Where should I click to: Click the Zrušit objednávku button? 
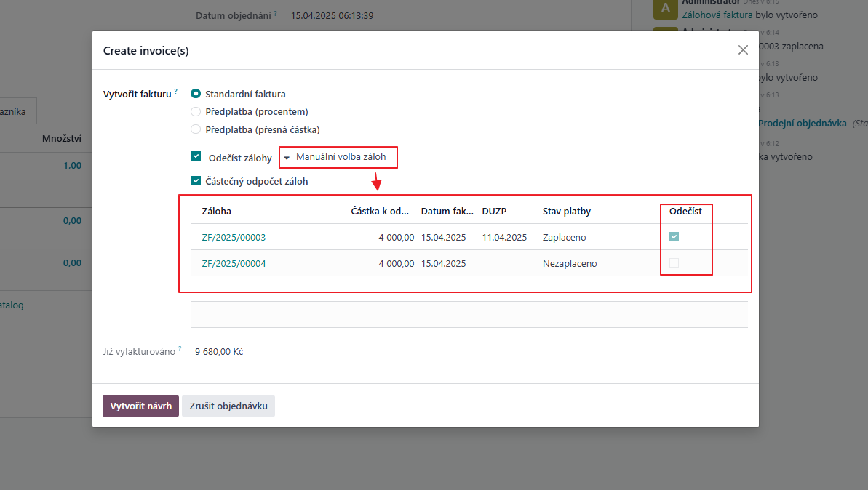228,406
